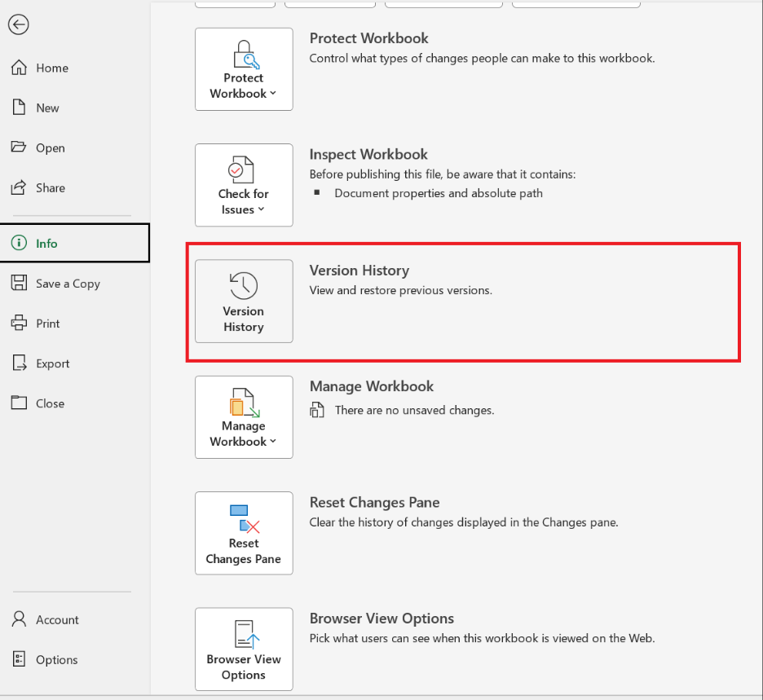763x700 pixels.
Task: Click the Share arrow icon
Action: (19, 187)
